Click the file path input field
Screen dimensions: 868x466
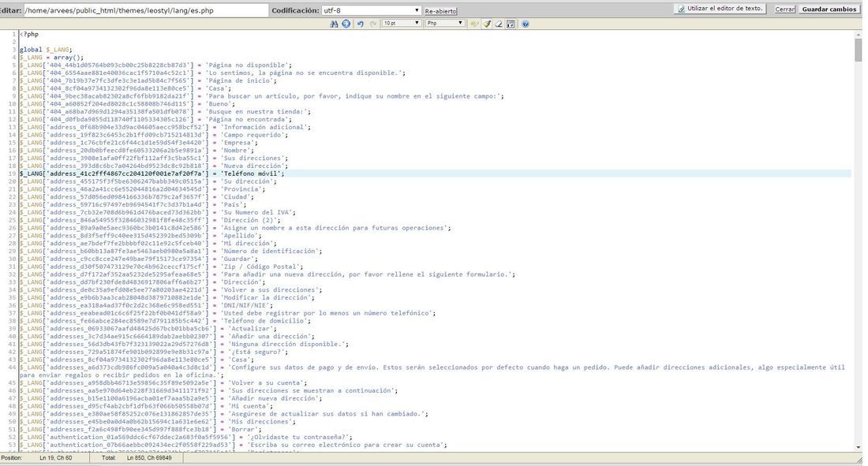pos(146,10)
